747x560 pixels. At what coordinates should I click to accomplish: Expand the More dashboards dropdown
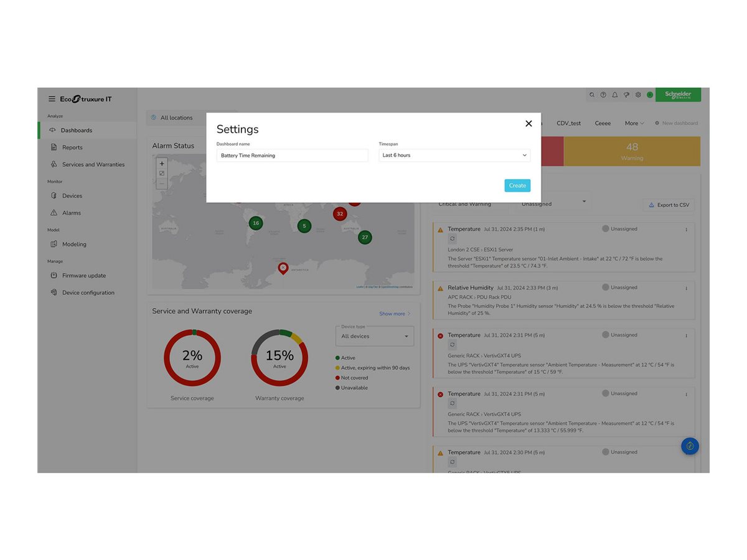634,123
